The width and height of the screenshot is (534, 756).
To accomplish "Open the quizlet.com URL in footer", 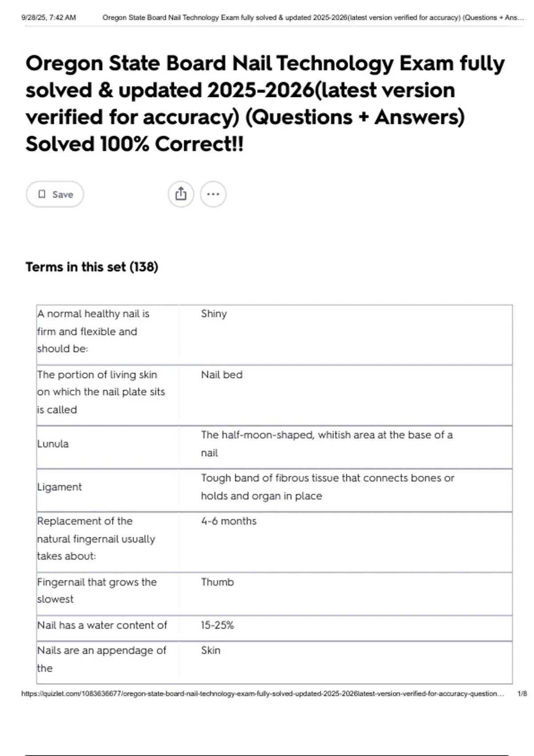I will coord(263,693).
